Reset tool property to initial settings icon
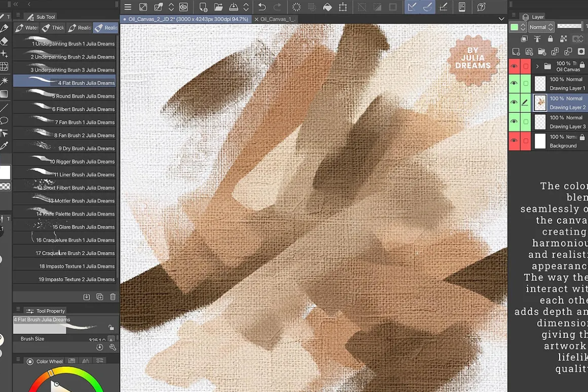Image resolution: width=588 pixels, height=392 pixels. (99, 347)
